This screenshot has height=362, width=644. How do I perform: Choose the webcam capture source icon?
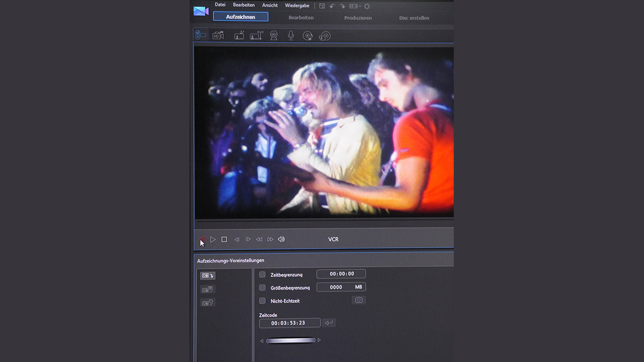pos(274,36)
